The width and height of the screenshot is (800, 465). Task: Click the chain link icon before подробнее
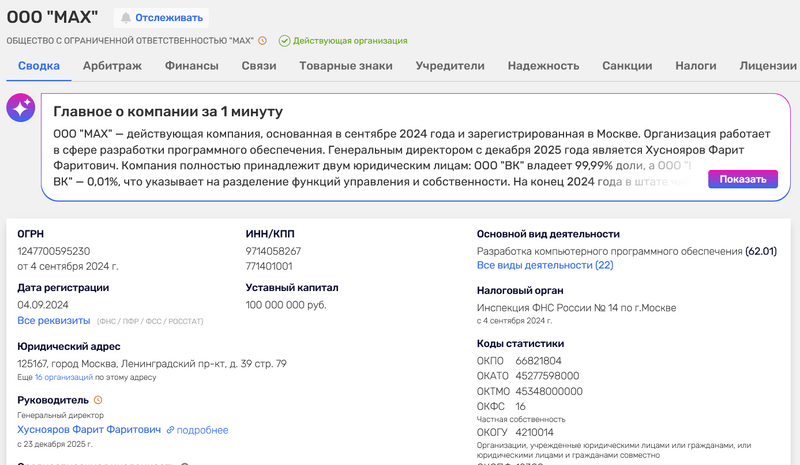click(x=170, y=430)
